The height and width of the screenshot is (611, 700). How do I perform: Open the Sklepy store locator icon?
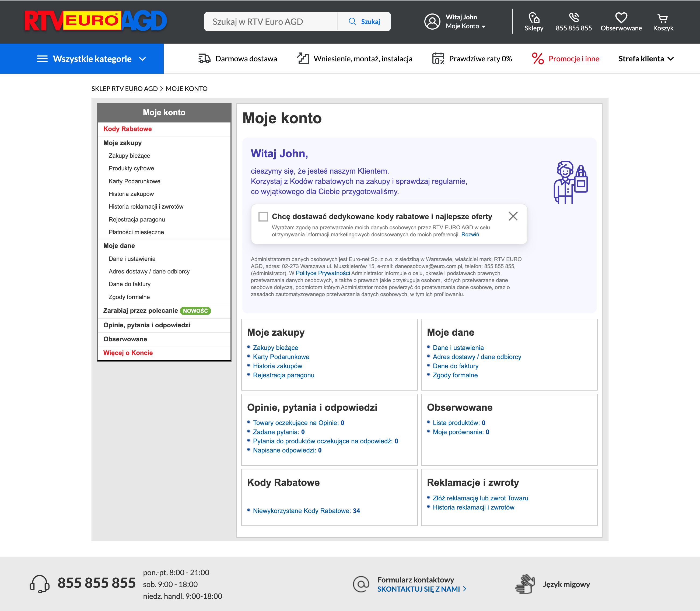click(x=534, y=18)
